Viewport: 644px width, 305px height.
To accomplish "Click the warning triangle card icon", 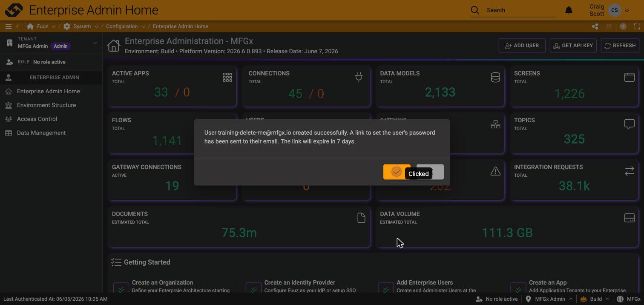I will (495, 171).
